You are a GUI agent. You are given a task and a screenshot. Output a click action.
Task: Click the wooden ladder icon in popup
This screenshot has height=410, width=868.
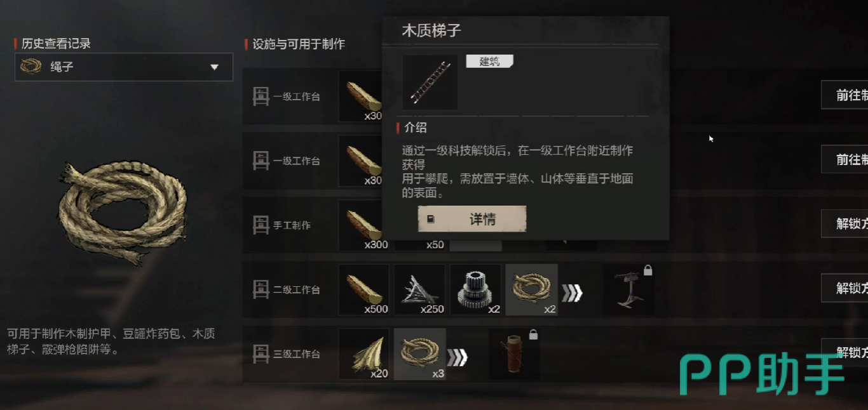pyautogui.click(x=430, y=82)
